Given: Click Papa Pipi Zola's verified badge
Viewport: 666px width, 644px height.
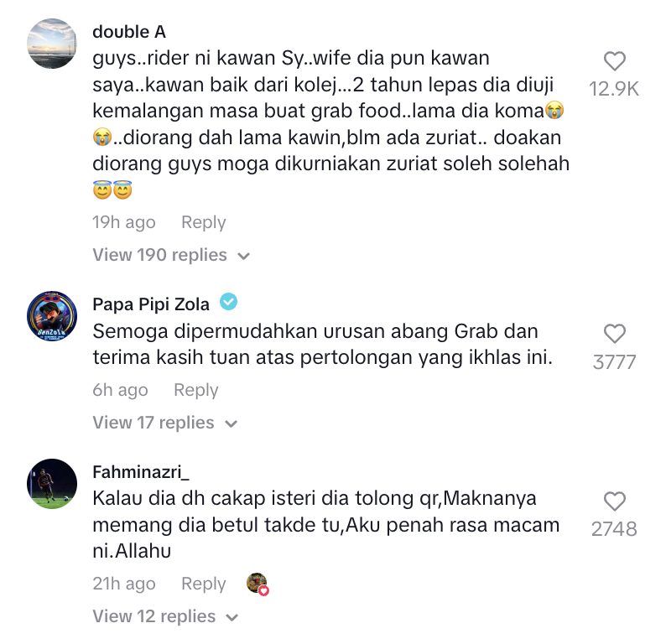Looking at the screenshot, I should [228, 302].
